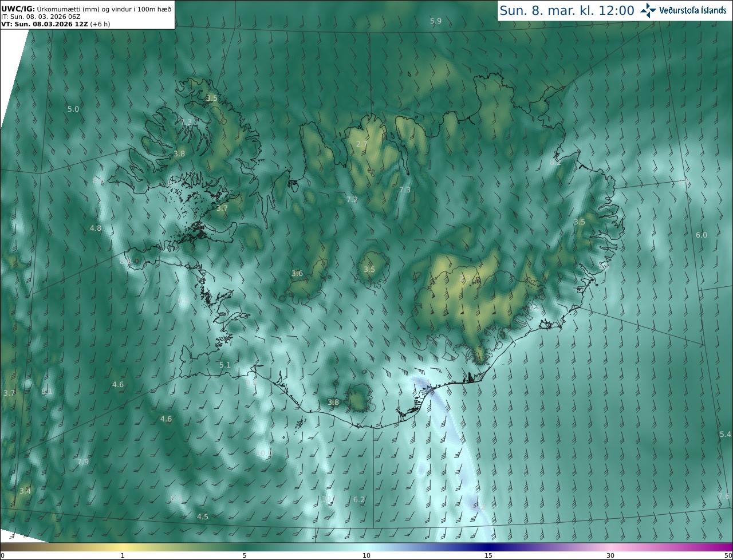Pick the dark navy color above the 15 tick
Screen dimensions: 733x560
488,547
